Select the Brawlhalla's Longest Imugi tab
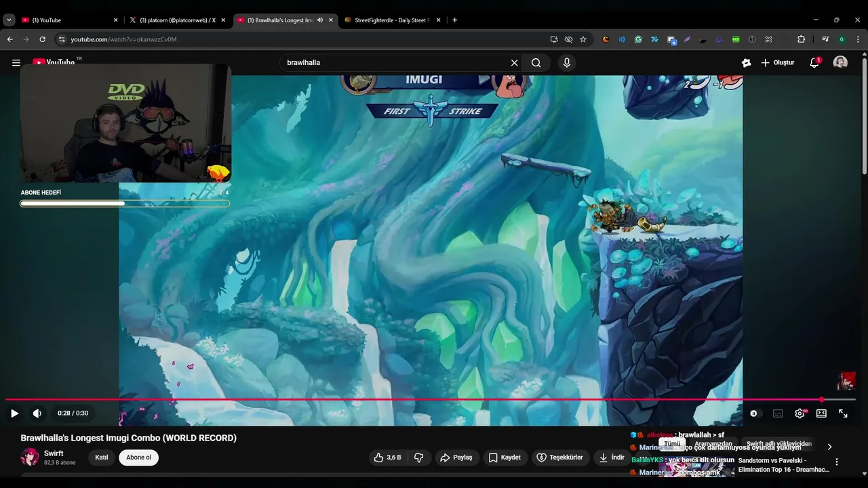The height and width of the screenshot is (488, 868). (x=279, y=20)
